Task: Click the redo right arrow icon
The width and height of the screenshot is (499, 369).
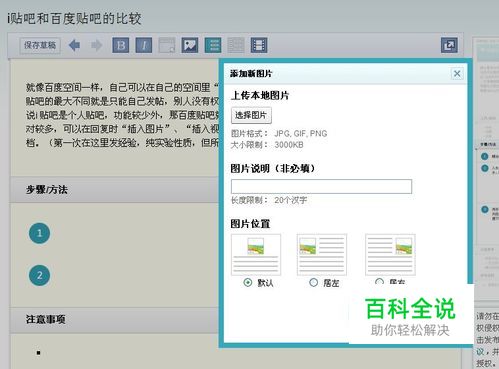Action: point(97,45)
